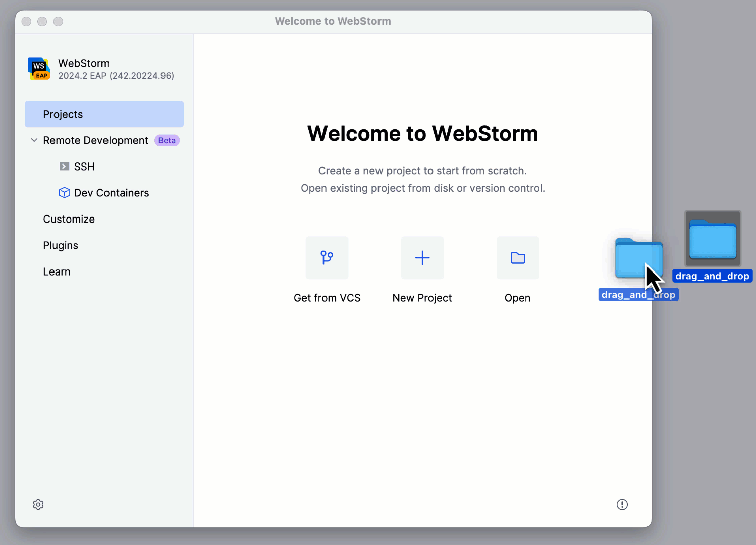Viewport: 756px width, 545px height.
Task: Switch to the Customize section
Action: click(x=69, y=219)
